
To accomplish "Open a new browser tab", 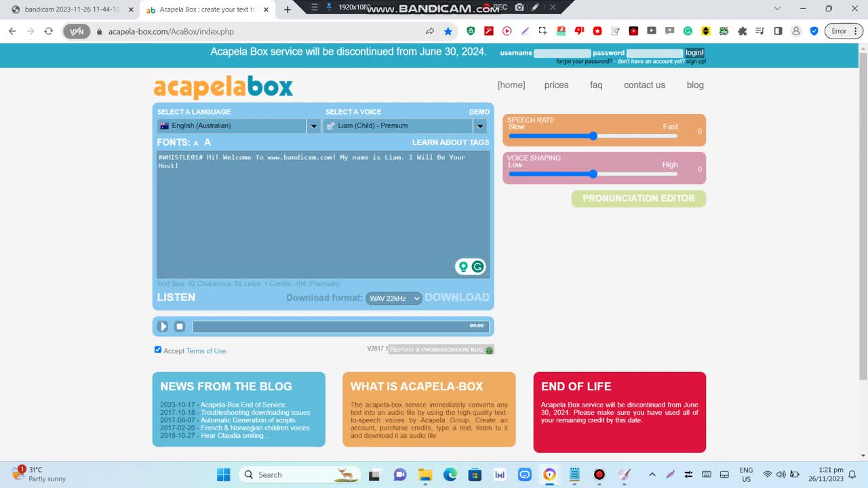I will pos(288,9).
